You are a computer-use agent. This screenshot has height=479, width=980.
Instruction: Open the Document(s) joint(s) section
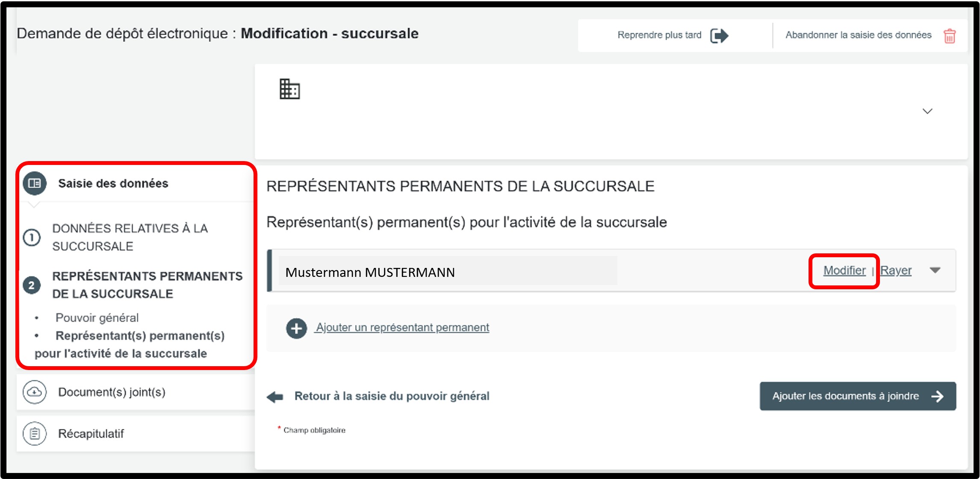click(x=112, y=392)
